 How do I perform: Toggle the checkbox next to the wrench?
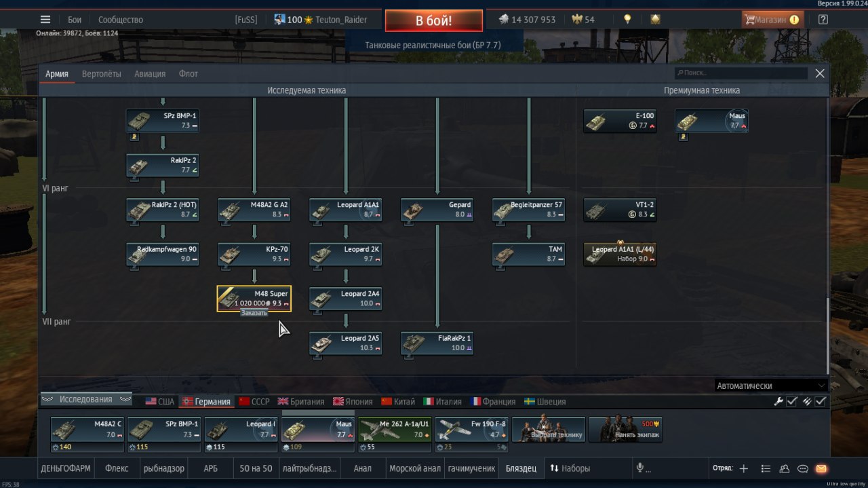[792, 401]
